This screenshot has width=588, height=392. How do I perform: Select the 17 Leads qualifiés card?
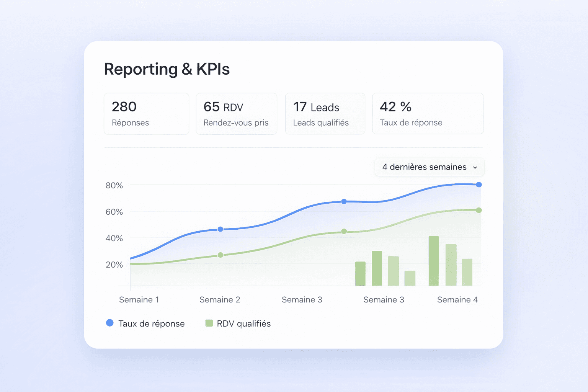[x=325, y=114]
